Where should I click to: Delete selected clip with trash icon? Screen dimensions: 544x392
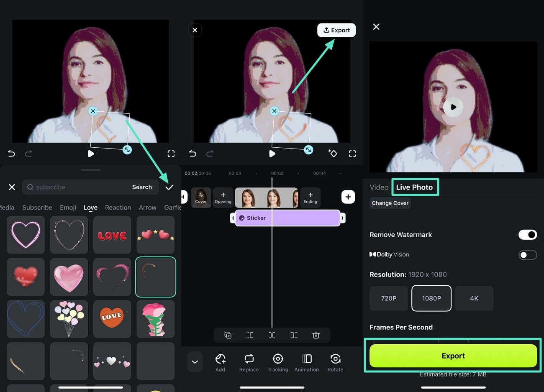316,335
